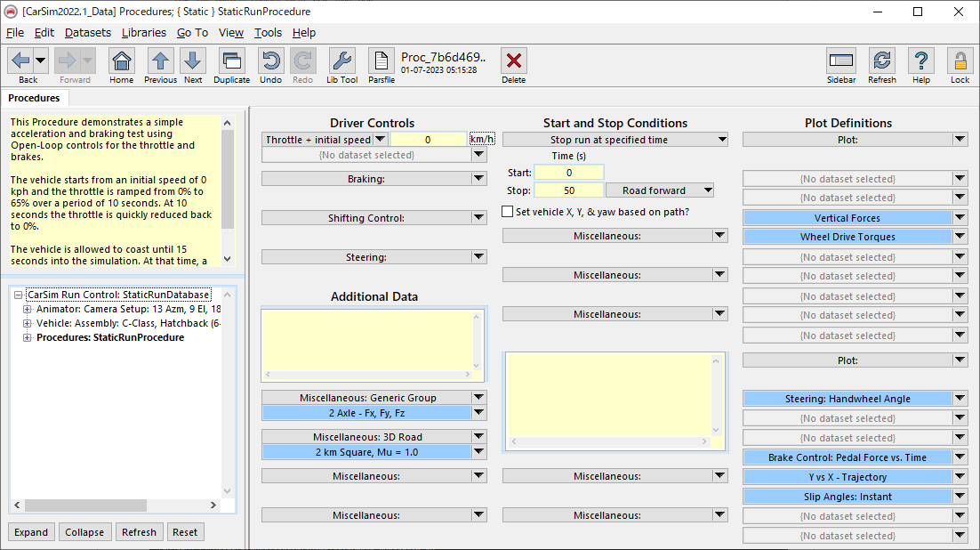
Task: Click the Start time input field
Action: 569,173
